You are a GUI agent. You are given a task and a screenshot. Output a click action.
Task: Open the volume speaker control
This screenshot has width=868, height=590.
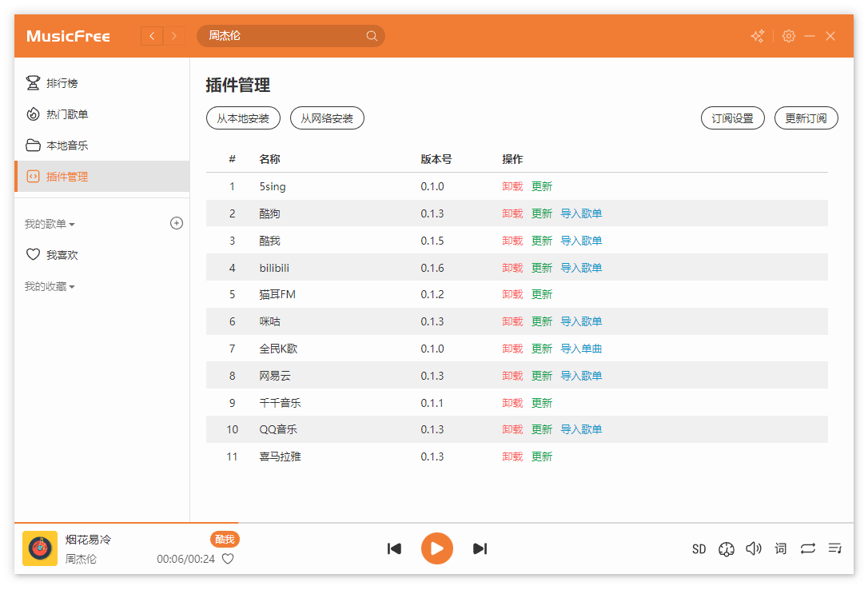[x=753, y=548]
